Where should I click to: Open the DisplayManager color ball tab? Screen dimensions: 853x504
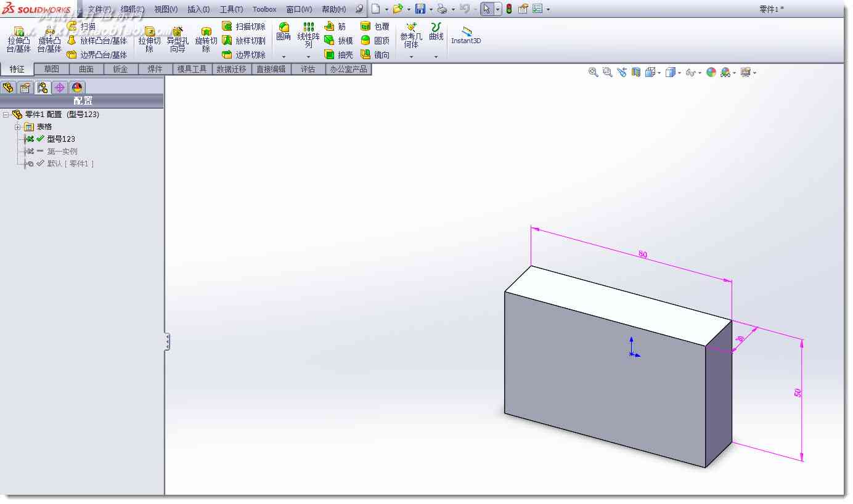pos(77,87)
